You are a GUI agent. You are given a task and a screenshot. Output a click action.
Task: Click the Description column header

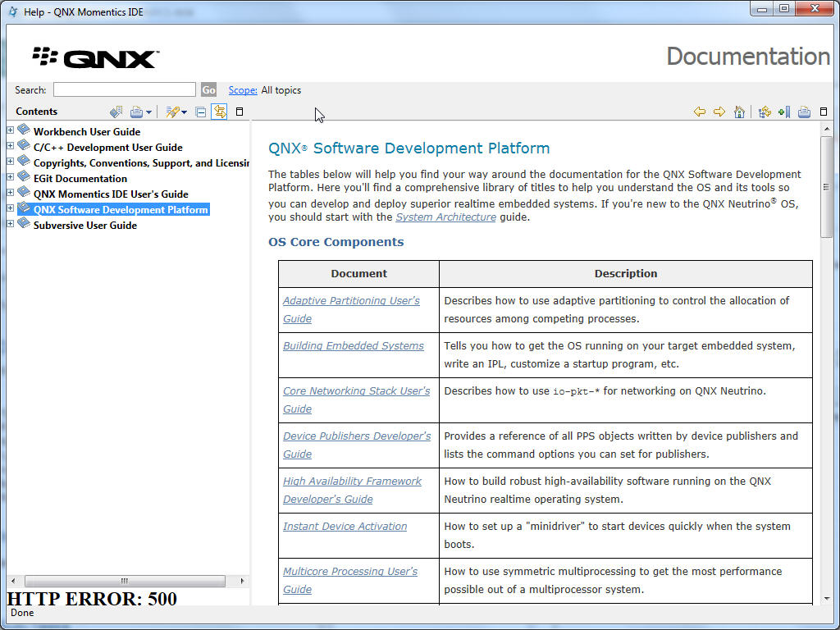tap(625, 274)
